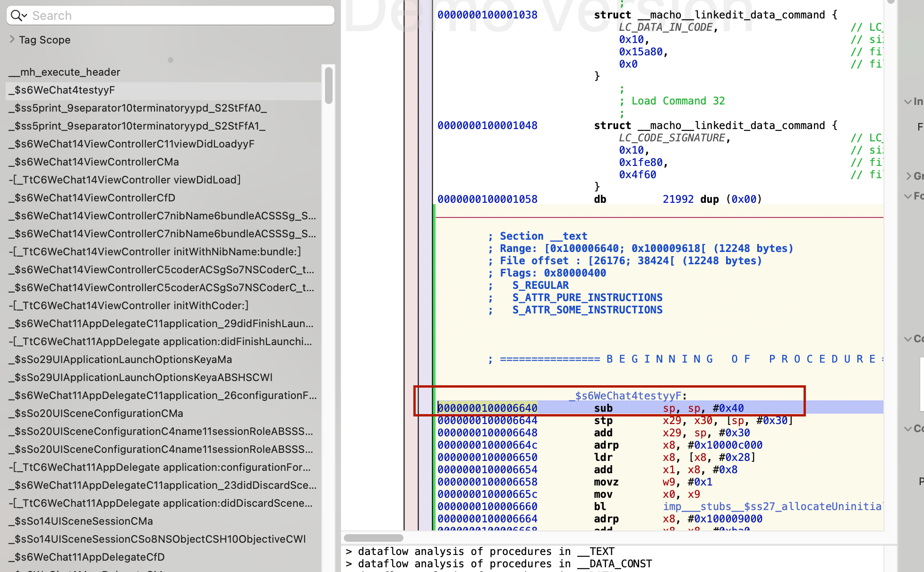Screen dimensions: 924x572
Task: Collapse the inspector section starting with In
Action: [908, 101]
